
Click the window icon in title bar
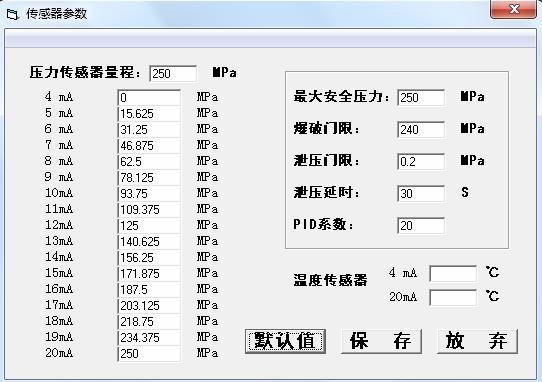tap(12, 14)
